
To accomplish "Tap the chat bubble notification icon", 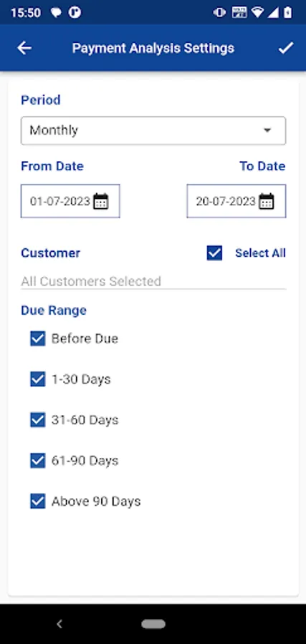I will pyautogui.click(x=56, y=13).
